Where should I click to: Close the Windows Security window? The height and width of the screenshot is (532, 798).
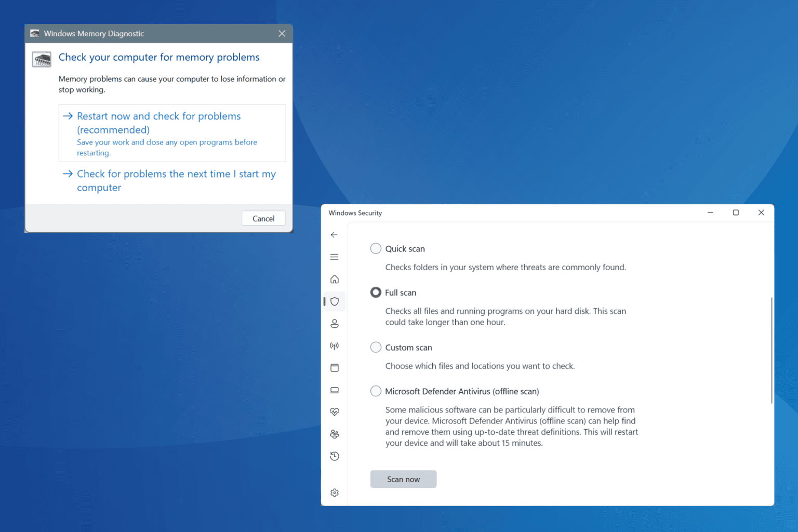[x=761, y=212]
